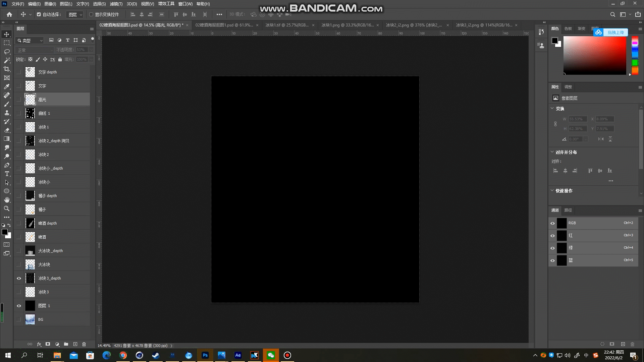The width and height of the screenshot is (644, 362).
Task: Select the Eyedropper tool
Action: (x=7, y=86)
